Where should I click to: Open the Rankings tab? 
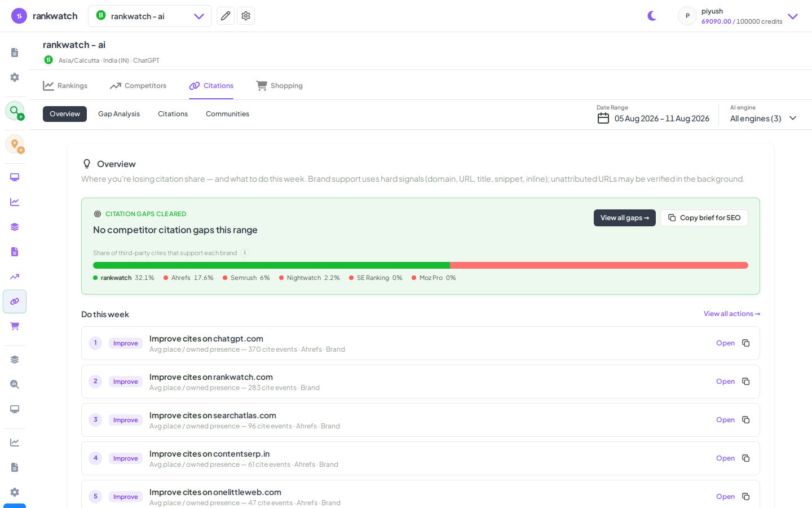pos(65,86)
